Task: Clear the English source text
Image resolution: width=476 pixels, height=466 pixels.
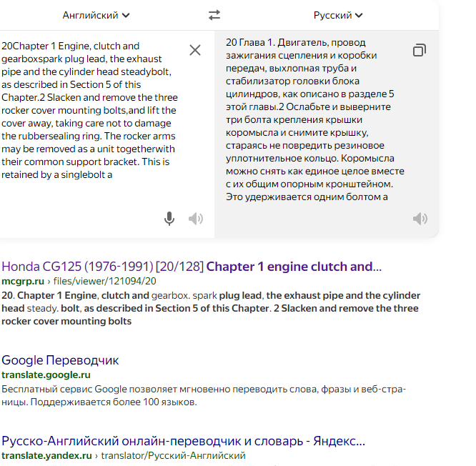Action: [195, 50]
